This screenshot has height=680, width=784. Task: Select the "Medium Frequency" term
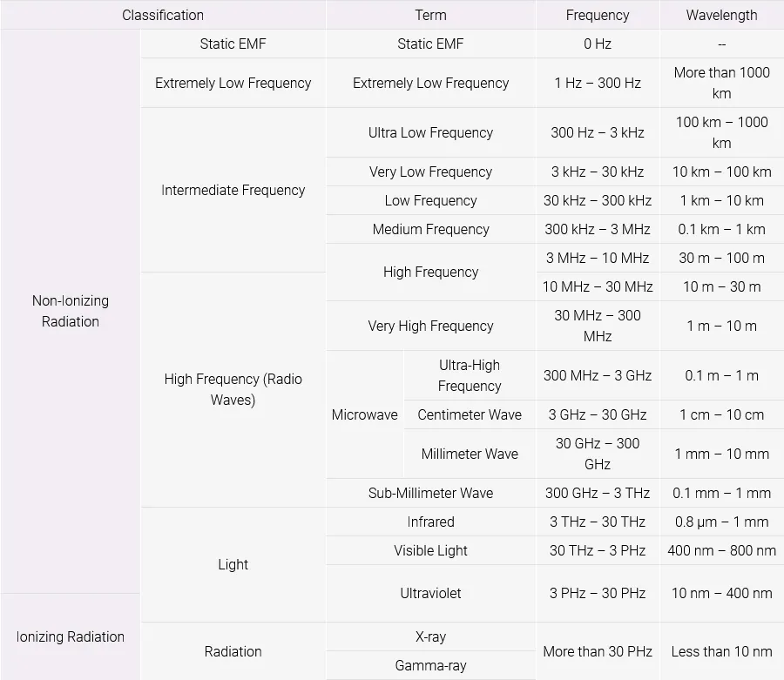pos(430,229)
